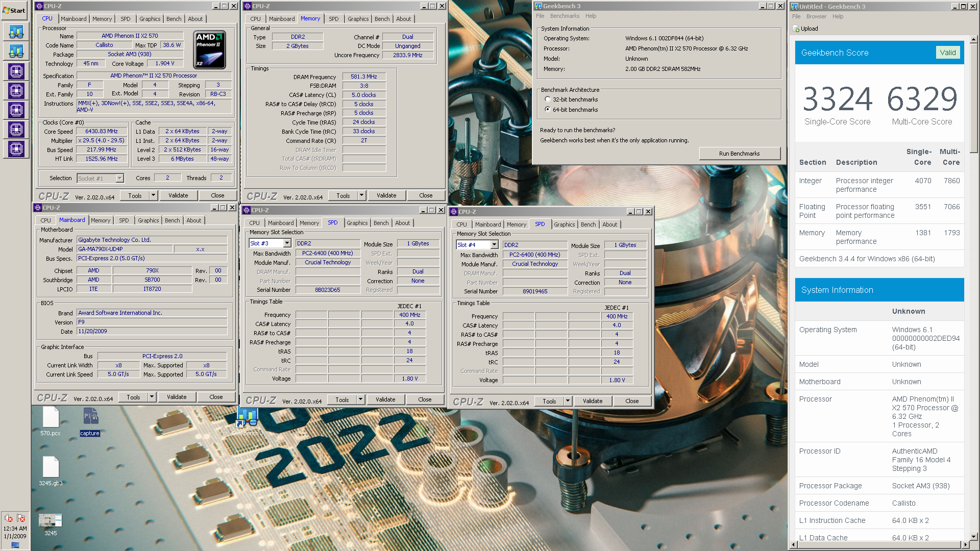The image size is (980, 551).
Task: Click the Slot #4 serial number 89019465
Action: click(535, 291)
